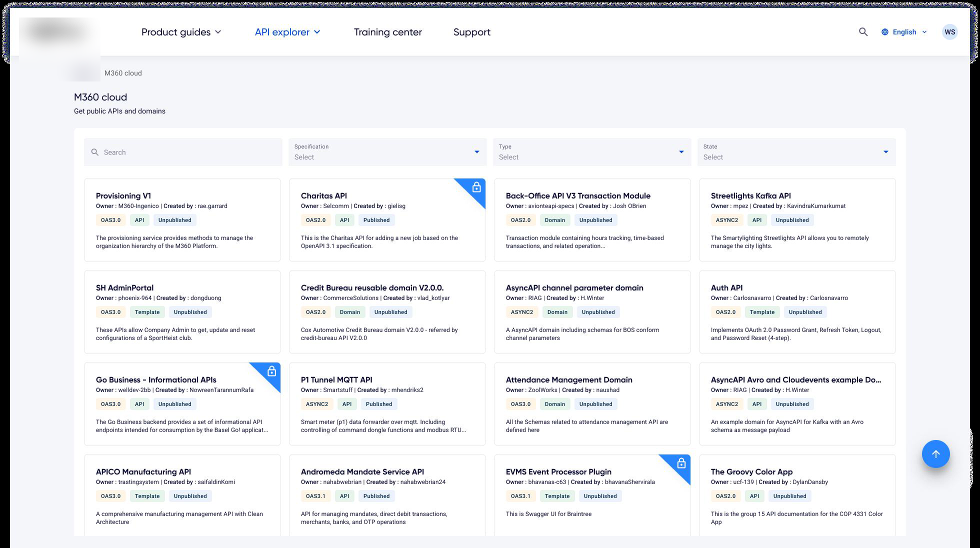
Task: Open the WS user avatar
Action: [949, 32]
